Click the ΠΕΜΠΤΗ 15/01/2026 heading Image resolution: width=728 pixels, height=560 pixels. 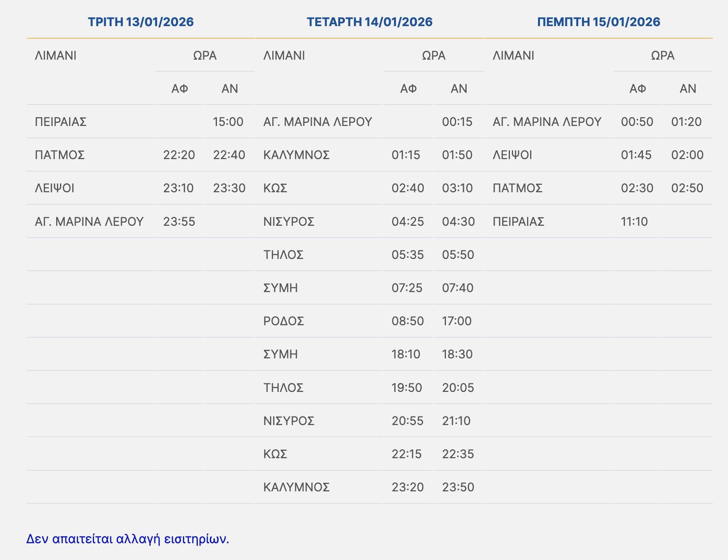(598, 22)
